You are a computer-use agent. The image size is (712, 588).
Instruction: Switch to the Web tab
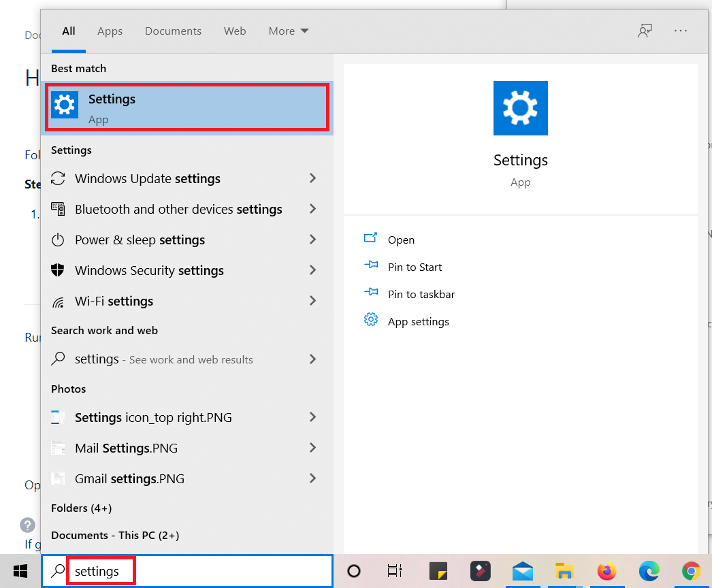tap(235, 31)
